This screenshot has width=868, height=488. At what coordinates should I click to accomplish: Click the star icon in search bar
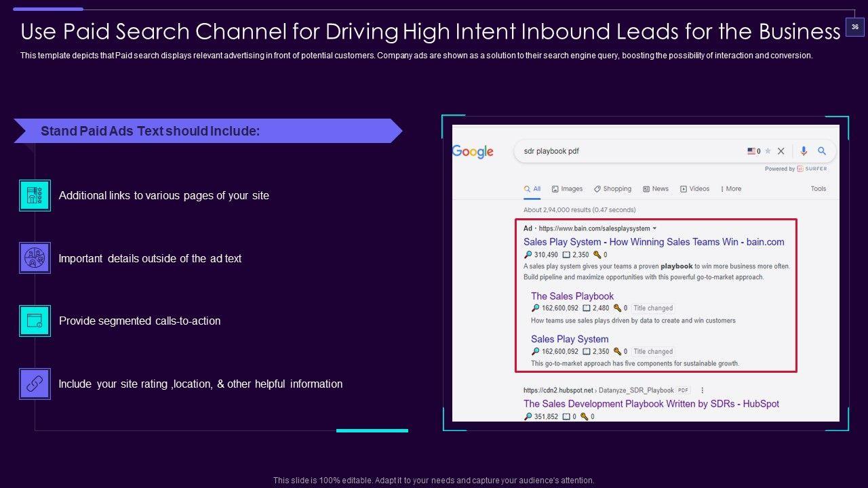pyautogui.click(x=768, y=152)
